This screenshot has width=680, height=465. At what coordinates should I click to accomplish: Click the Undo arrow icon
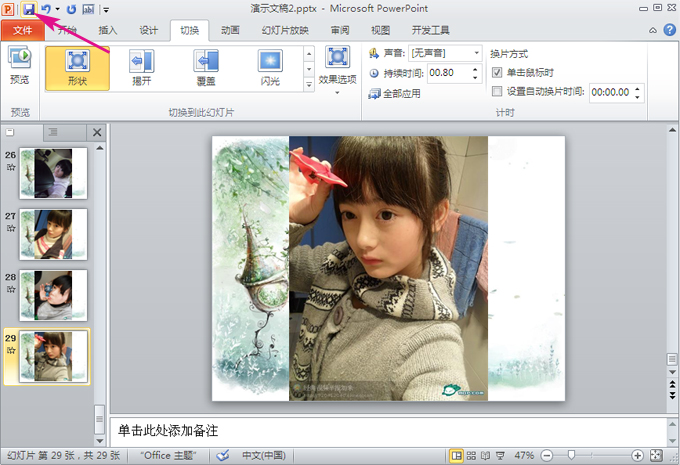(x=45, y=8)
